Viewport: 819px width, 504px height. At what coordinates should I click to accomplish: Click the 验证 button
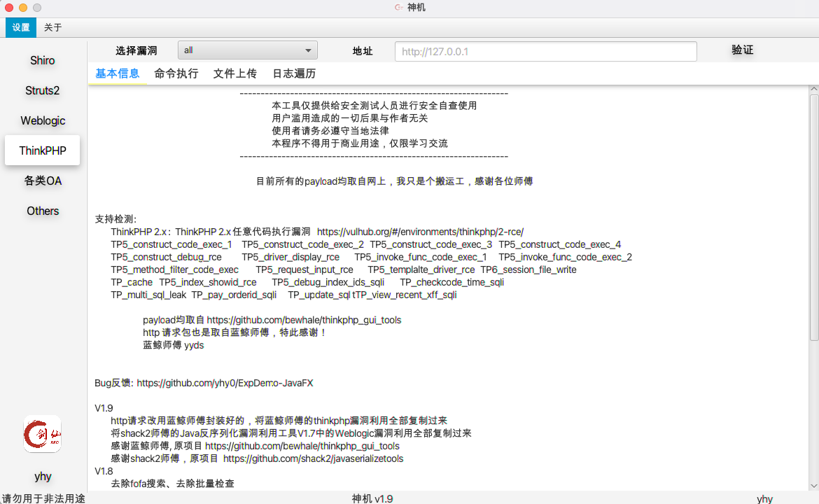tap(742, 50)
